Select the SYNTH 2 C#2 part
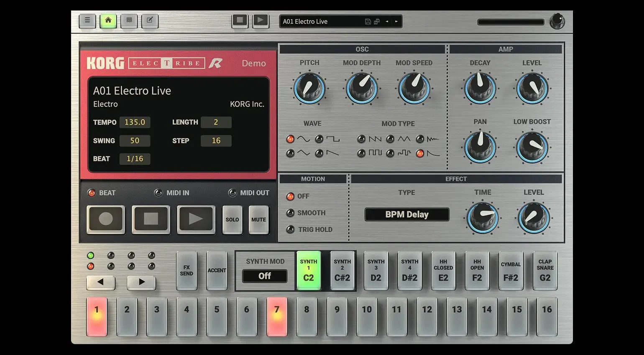644x355 pixels. point(342,271)
